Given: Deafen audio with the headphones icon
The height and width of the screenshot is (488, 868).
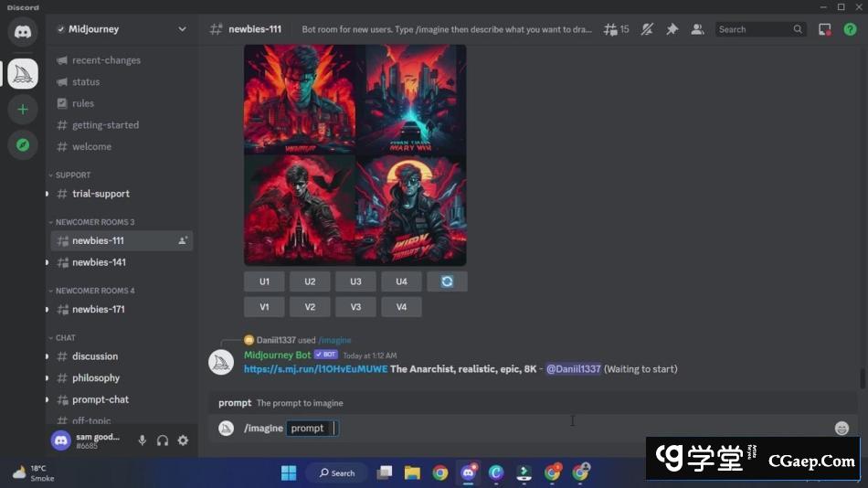Looking at the screenshot, I should pos(163,440).
